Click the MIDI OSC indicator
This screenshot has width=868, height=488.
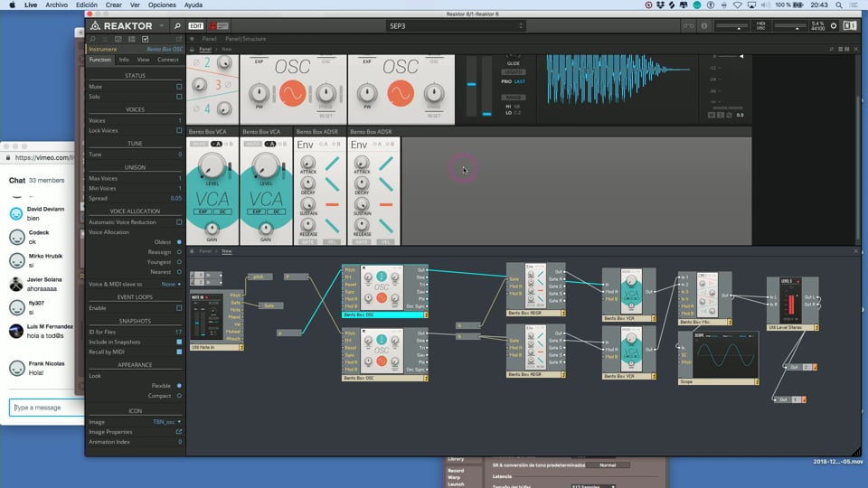point(761,26)
